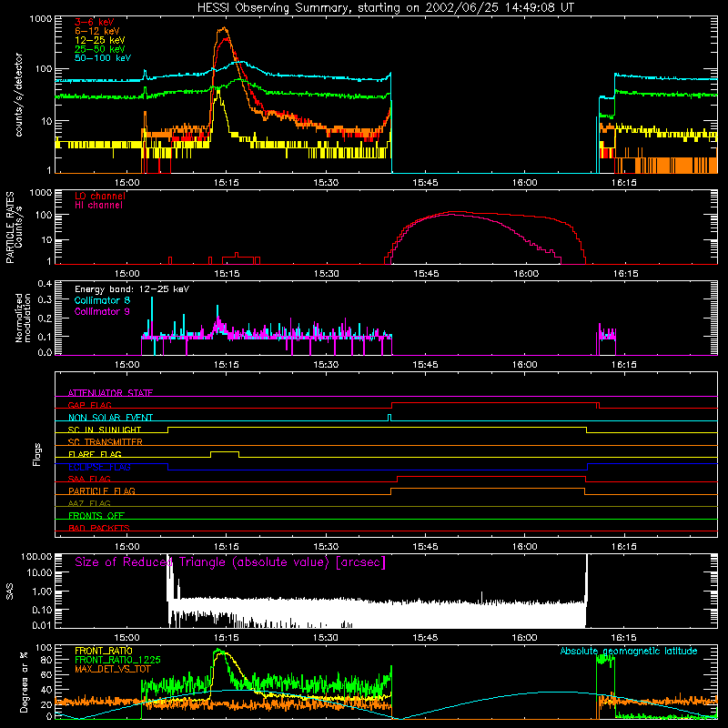Select the orange 6-12 keV legend entry
This screenshot has width=728, height=728.
coord(97,31)
